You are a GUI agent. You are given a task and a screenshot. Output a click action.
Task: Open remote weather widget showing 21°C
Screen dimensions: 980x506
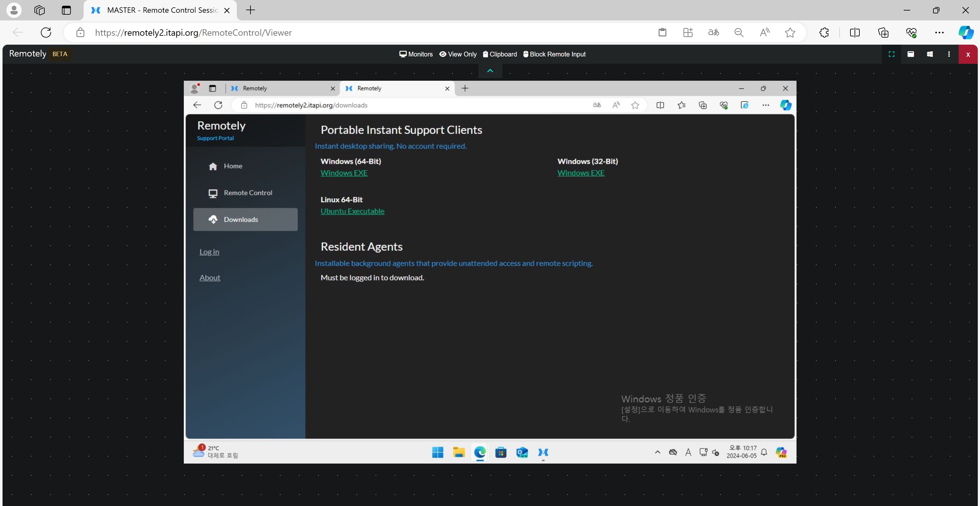[215, 451]
